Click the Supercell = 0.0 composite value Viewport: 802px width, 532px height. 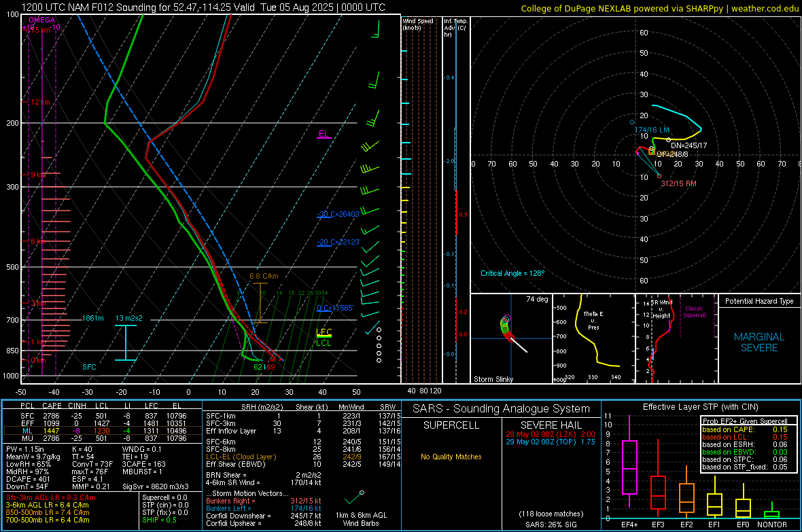[x=164, y=497]
